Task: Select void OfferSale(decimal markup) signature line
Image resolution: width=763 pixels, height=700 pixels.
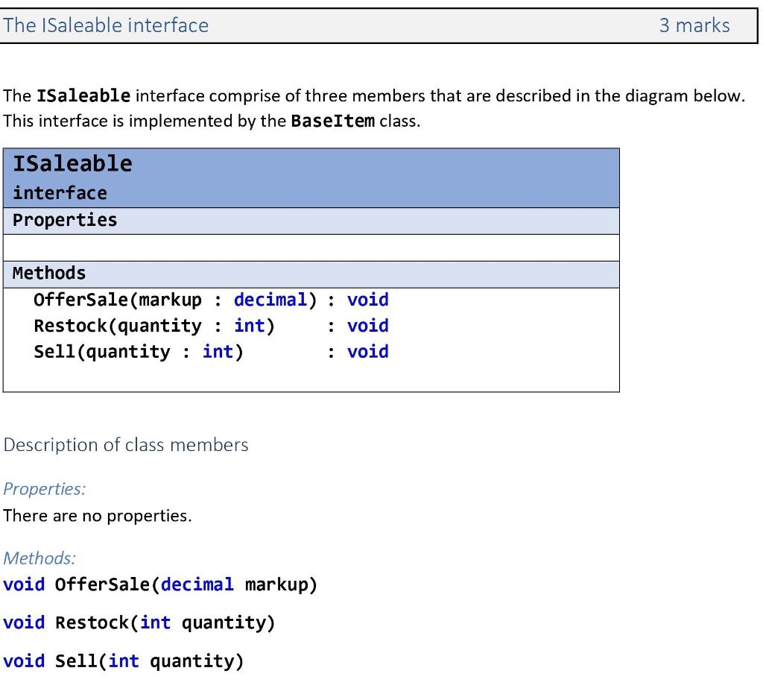Action: pos(159,584)
